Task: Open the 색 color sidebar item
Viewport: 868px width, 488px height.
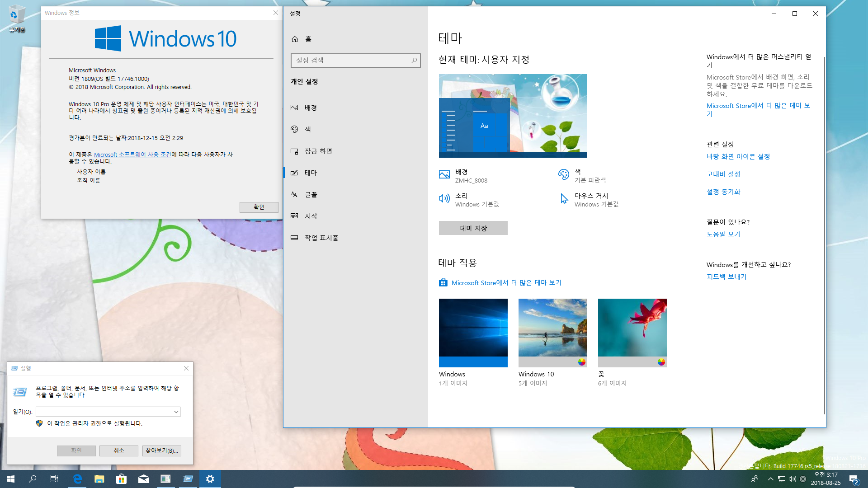Action: (355, 129)
